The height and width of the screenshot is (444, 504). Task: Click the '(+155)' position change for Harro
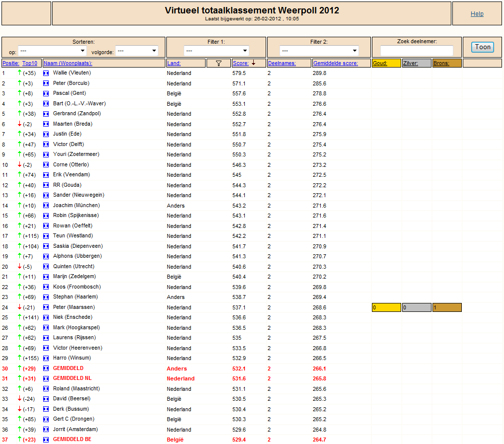[x=31, y=358]
